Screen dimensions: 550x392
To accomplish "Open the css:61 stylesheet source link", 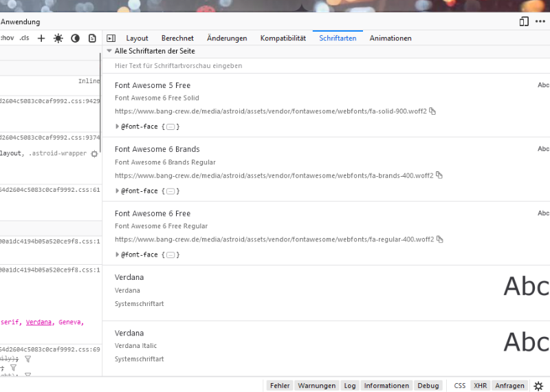I will tap(50, 190).
